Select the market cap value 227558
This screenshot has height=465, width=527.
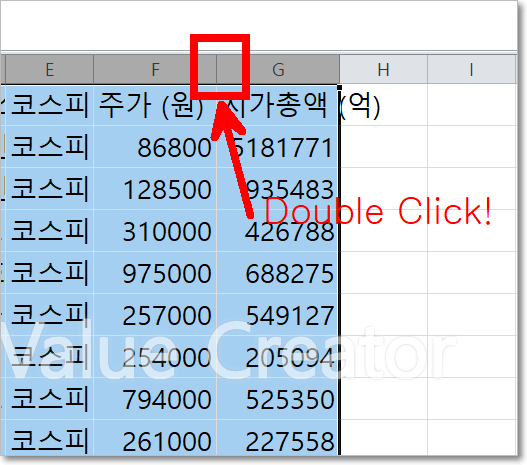[x=278, y=438]
